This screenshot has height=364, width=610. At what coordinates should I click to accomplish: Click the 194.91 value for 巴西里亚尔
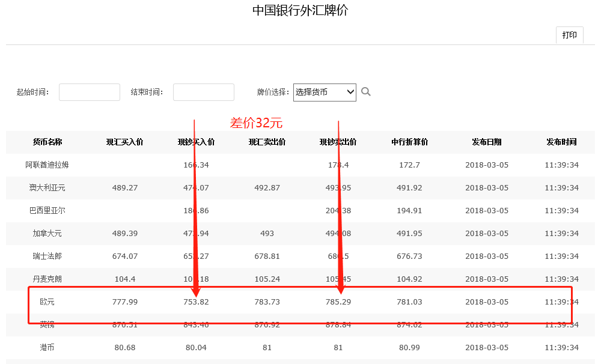click(x=409, y=210)
